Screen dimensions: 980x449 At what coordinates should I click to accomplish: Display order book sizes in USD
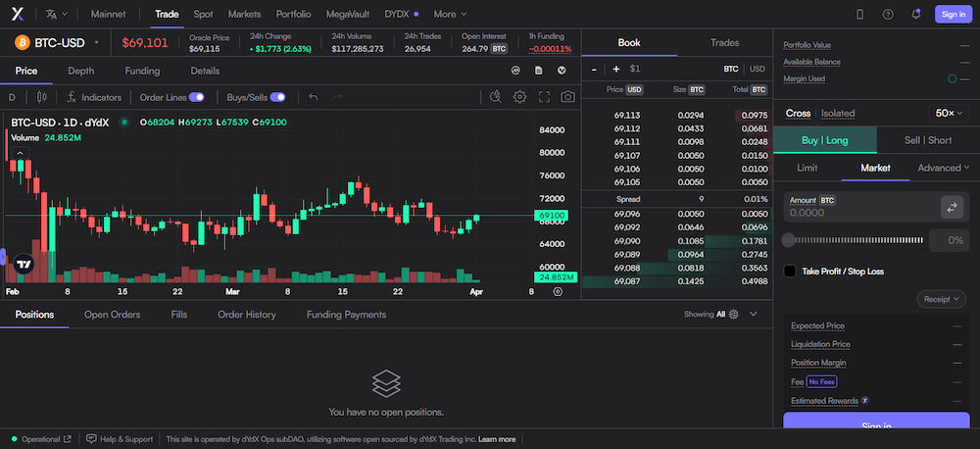pos(758,69)
